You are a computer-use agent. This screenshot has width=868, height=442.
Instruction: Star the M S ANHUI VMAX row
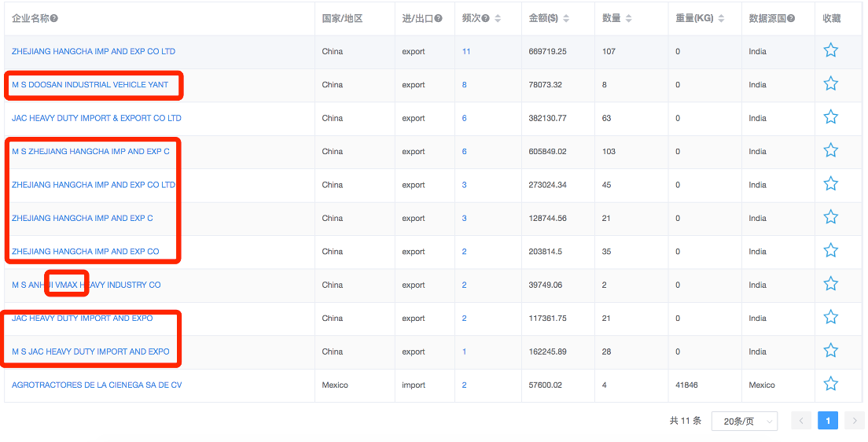[x=830, y=284]
